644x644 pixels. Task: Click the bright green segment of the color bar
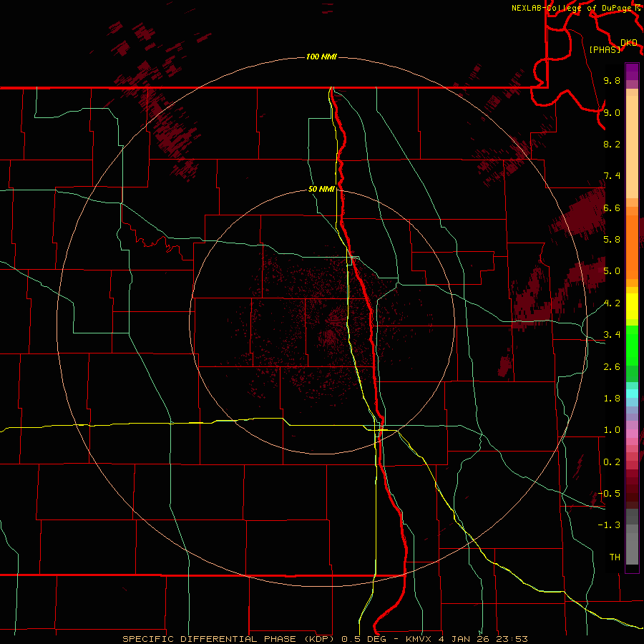(632, 345)
